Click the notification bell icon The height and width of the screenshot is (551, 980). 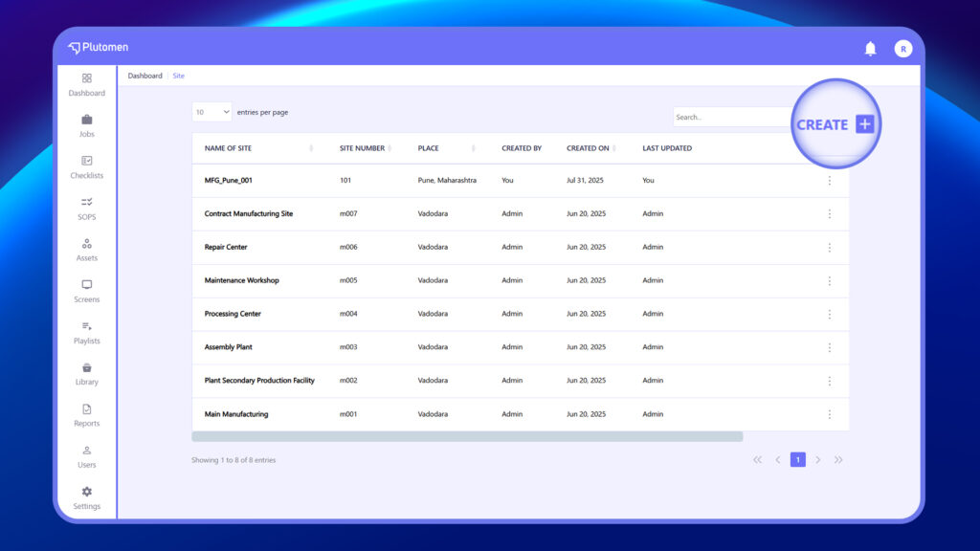click(870, 48)
